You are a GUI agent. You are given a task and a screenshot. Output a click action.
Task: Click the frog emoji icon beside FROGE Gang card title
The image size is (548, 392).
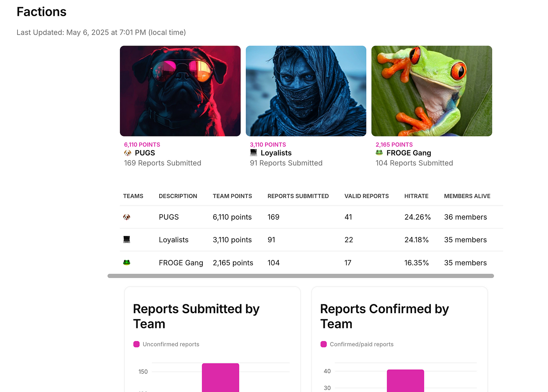click(379, 152)
